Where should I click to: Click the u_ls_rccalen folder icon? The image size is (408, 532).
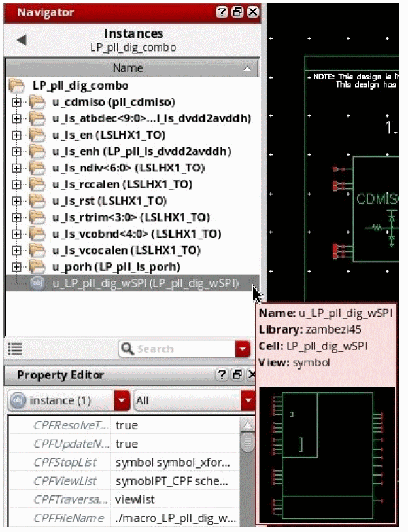pyautogui.click(x=37, y=185)
